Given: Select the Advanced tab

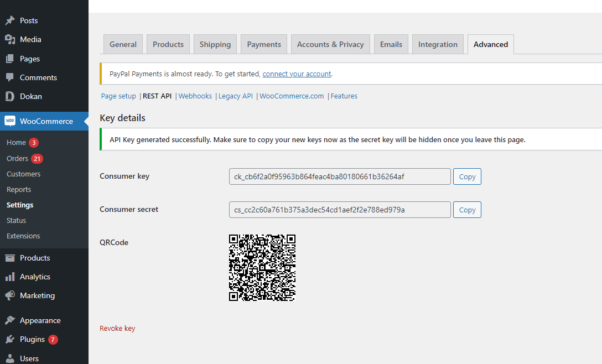Looking at the screenshot, I should pos(491,44).
